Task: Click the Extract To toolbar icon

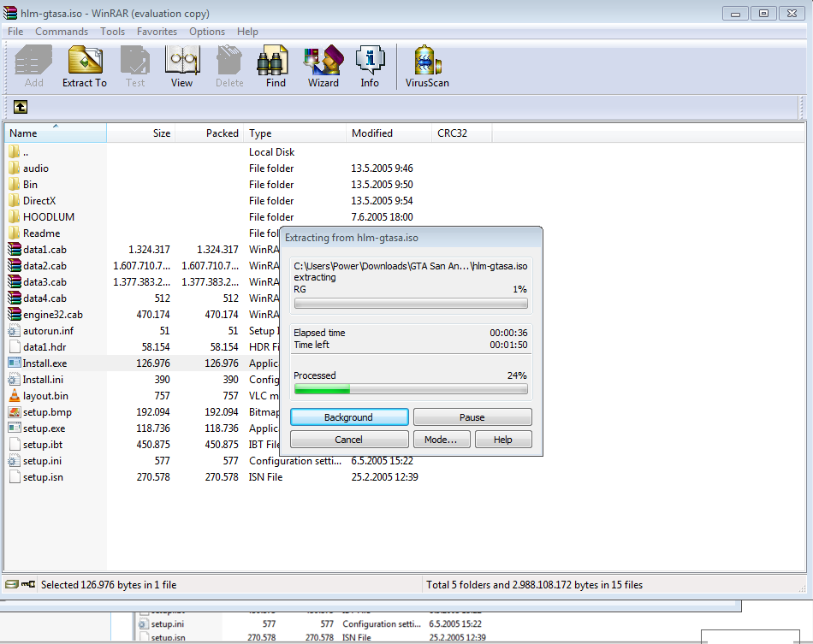Action: [x=84, y=67]
